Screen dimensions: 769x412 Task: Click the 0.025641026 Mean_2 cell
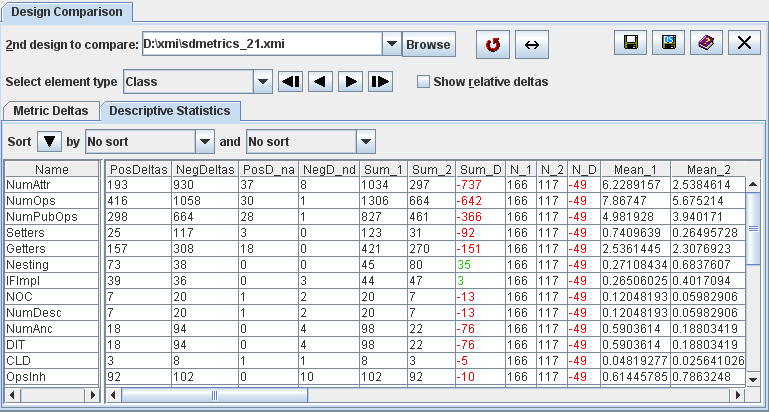708,361
